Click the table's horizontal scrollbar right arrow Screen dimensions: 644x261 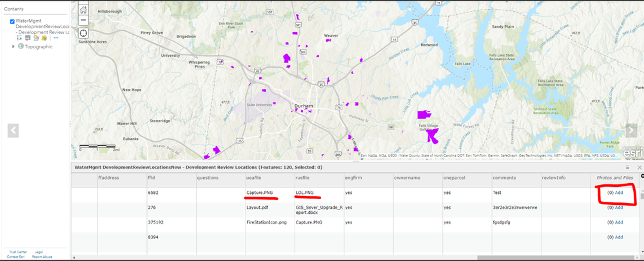(638, 257)
